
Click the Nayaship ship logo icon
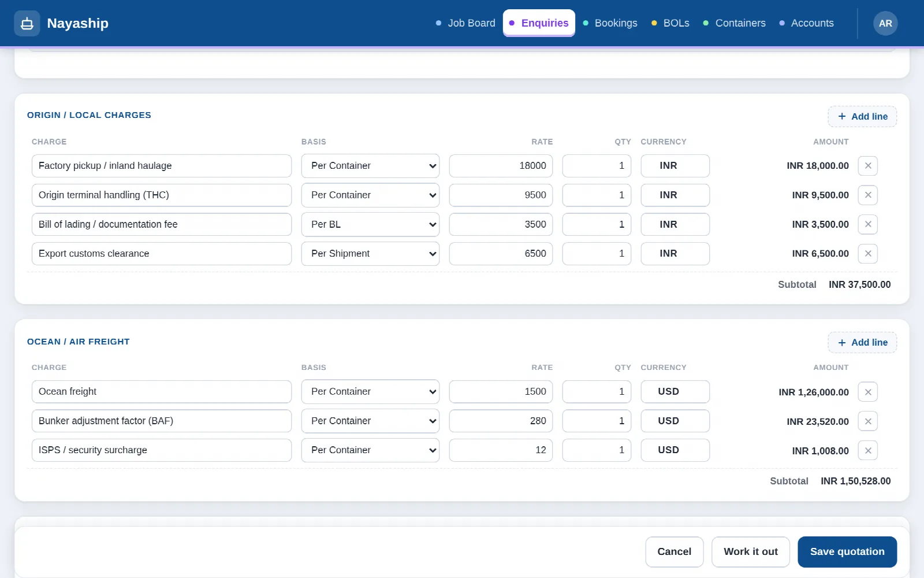click(x=27, y=23)
